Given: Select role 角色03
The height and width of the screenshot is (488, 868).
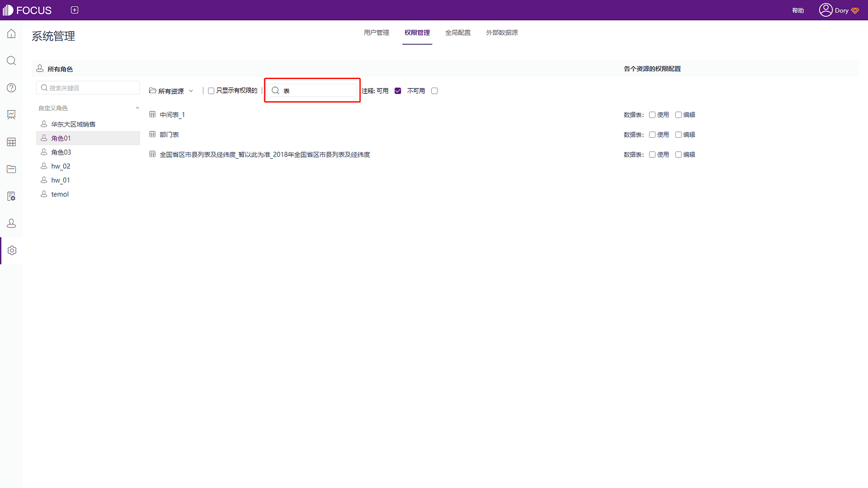Looking at the screenshot, I should point(88,152).
